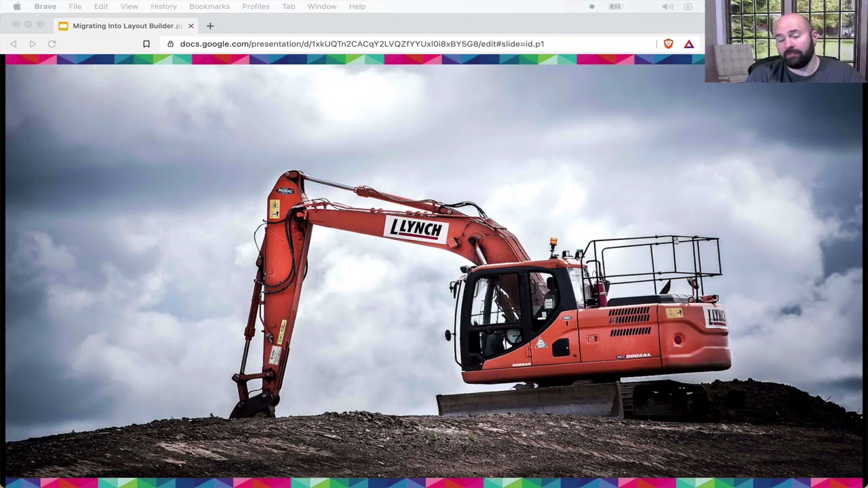Open the View menu

click(x=130, y=7)
